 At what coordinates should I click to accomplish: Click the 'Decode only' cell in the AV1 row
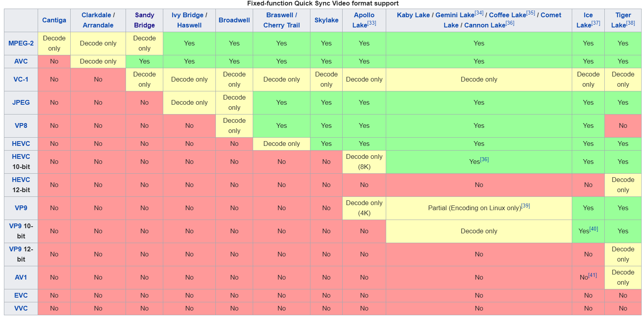pos(623,277)
